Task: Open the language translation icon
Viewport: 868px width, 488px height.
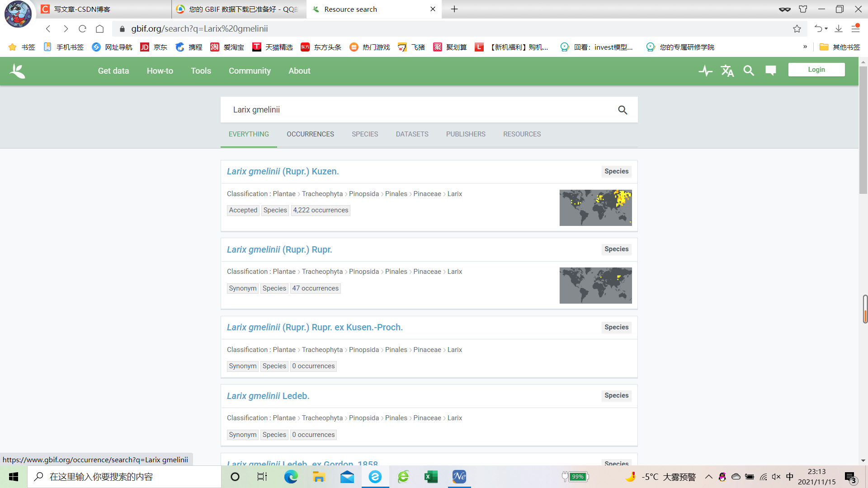Action: click(727, 71)
